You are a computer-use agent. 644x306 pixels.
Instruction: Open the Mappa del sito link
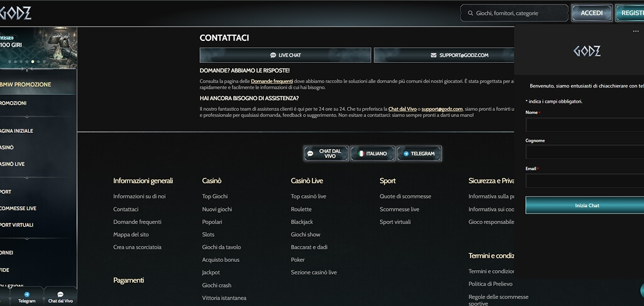(x=131, y=234)
